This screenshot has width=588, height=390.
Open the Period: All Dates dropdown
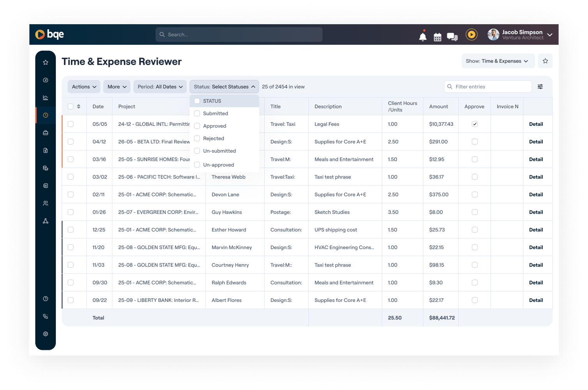[160, 86]
